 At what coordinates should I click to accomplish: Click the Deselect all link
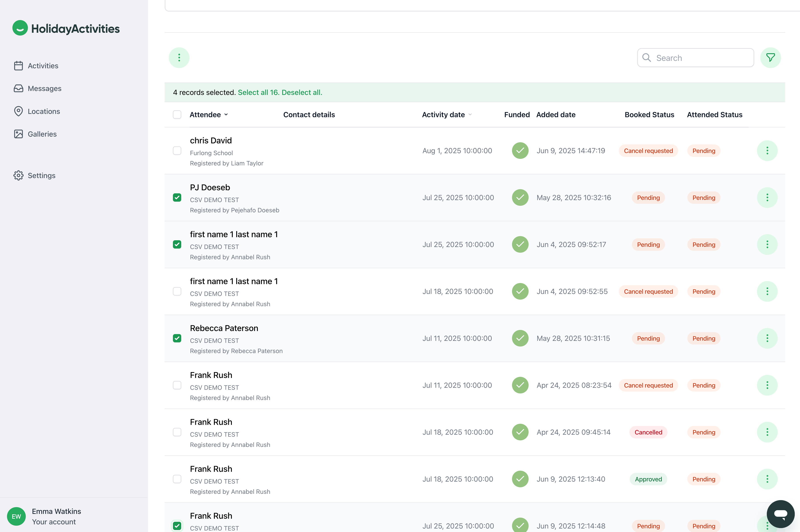coord(302,92)
